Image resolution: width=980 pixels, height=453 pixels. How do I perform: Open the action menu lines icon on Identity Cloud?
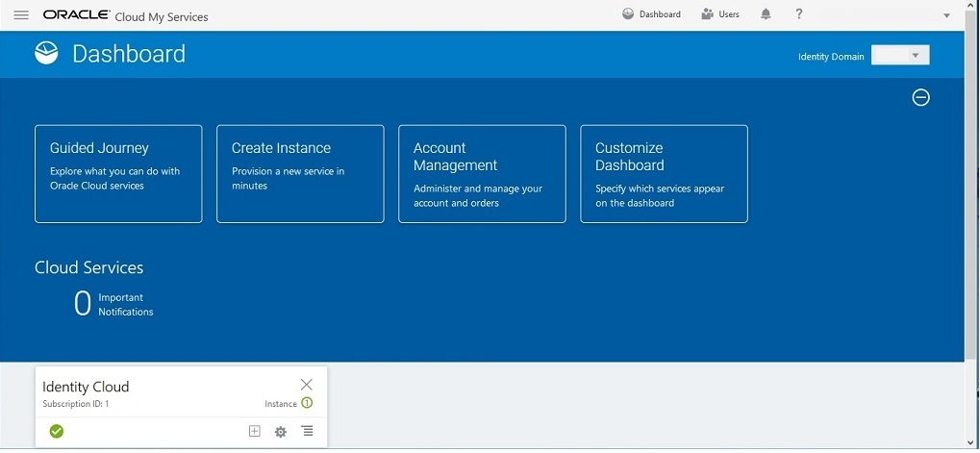[x=307, y=431]
